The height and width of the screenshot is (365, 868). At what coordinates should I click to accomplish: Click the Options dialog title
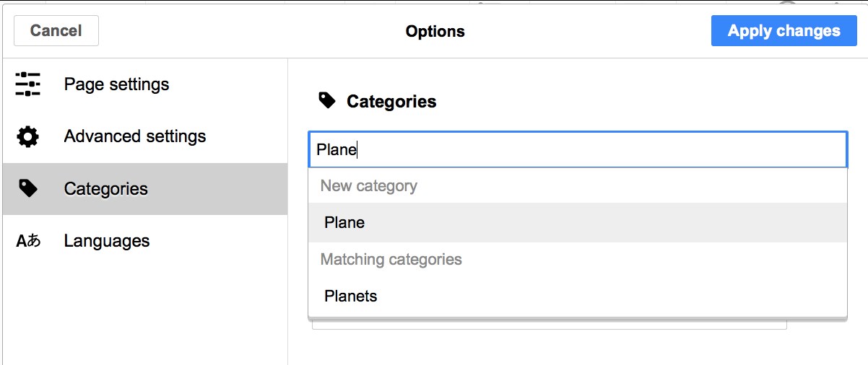pyautogui.click(x=435, y=32)
